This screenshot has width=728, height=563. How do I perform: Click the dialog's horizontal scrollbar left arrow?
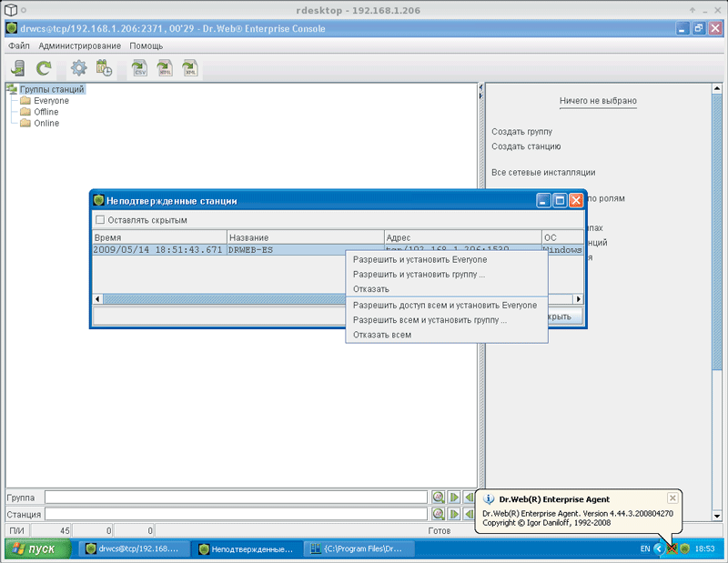tap(97, 299)
